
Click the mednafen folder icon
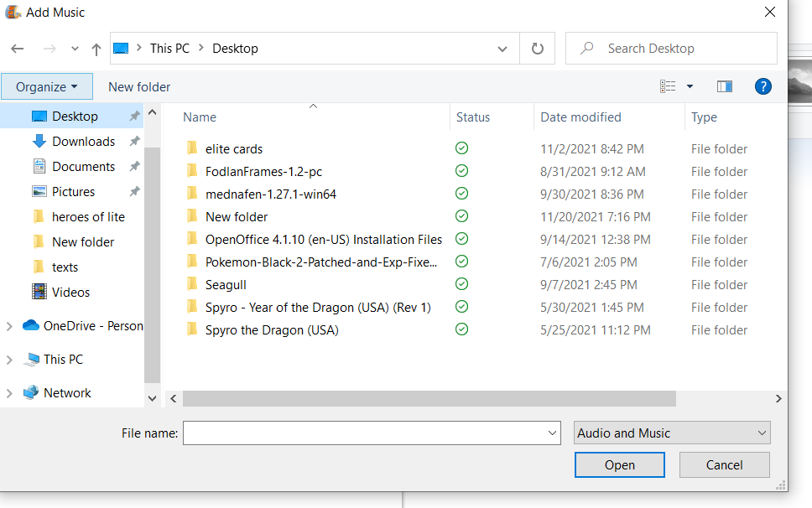pos(191,194)
